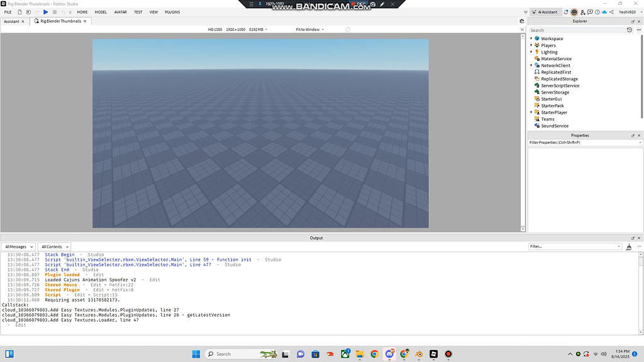Expand the Workspace tree item
Image resolution: width=644 pixels, height=362 pixels.
[x=532, y=38]
